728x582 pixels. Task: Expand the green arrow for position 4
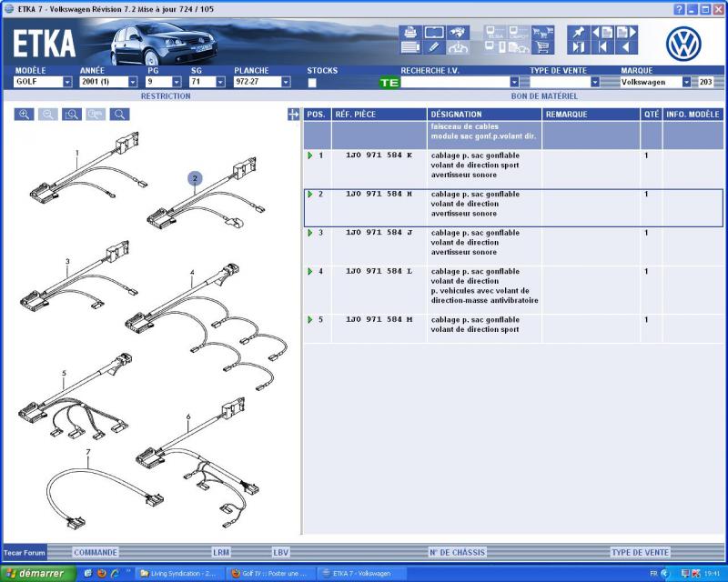click(310, 271)
